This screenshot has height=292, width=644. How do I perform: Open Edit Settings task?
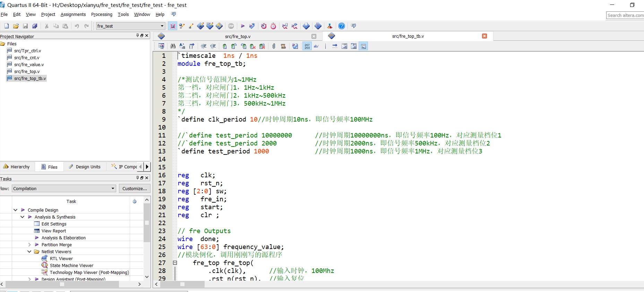click(x=54, y=224)
